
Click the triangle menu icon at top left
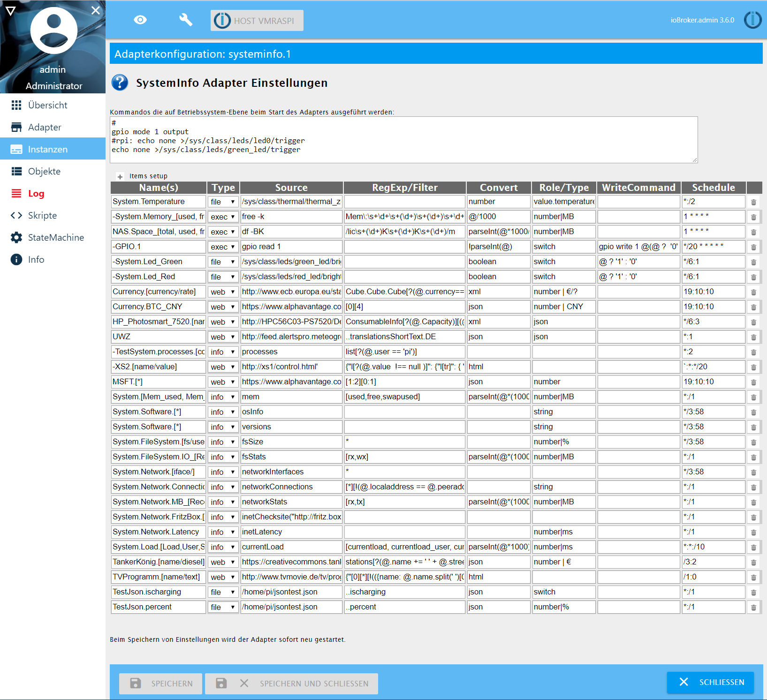(x=10, y=10)
